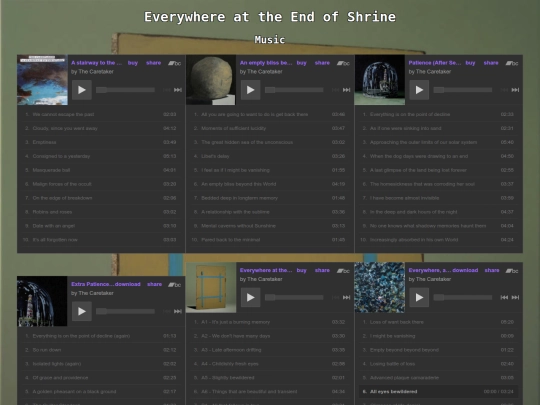Open Bandcamp logo in Everywhere, a... player

click(512, 271)
